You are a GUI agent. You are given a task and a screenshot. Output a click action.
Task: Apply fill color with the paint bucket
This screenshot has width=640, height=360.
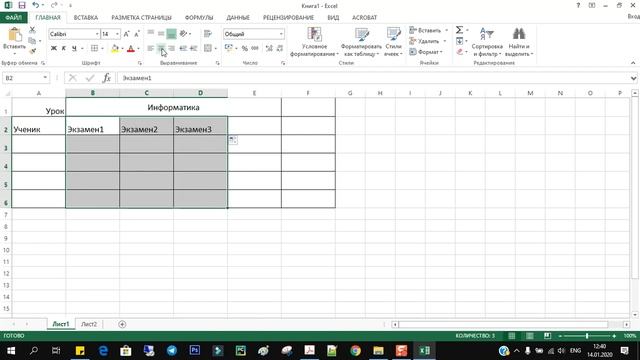coord(115,48)
